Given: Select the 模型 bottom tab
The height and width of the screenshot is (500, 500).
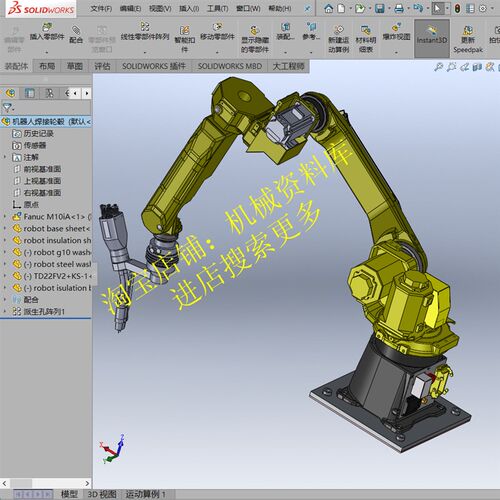Looking at the screenshot, I should tap(69, 494).
